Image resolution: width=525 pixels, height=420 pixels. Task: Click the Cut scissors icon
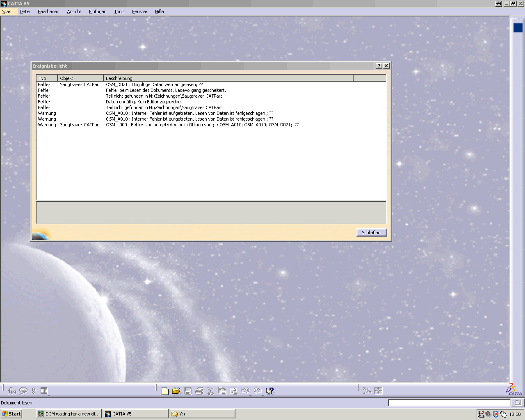pos(211,391)
